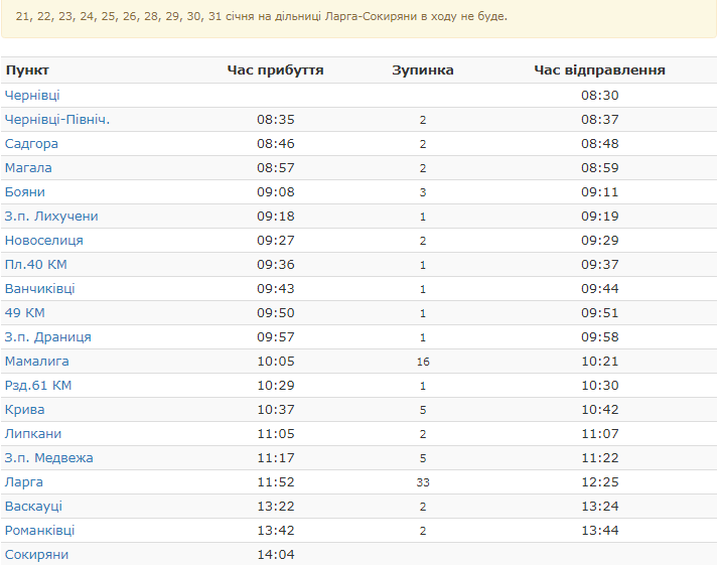The width and height of the screenshot is (720, 565).
Task: Click the З.п. Лихучени stop link
Action: (x=51, y=216)
